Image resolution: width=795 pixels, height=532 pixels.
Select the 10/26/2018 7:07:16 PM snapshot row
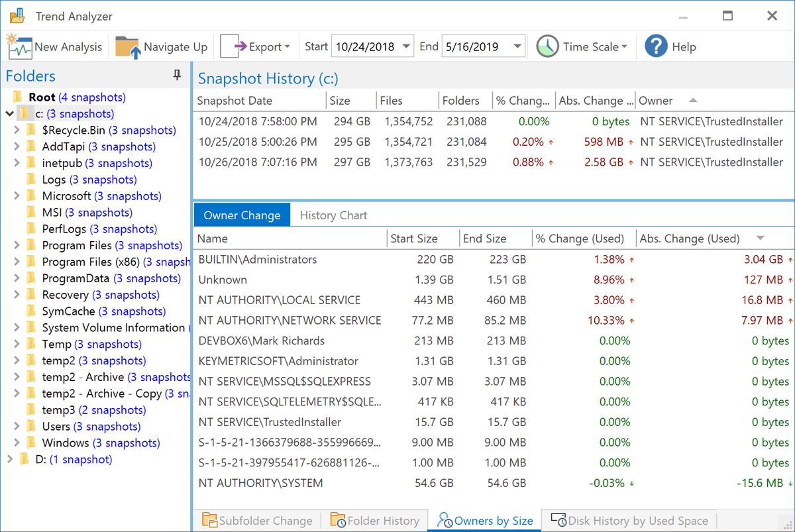[x=494, y=162]
